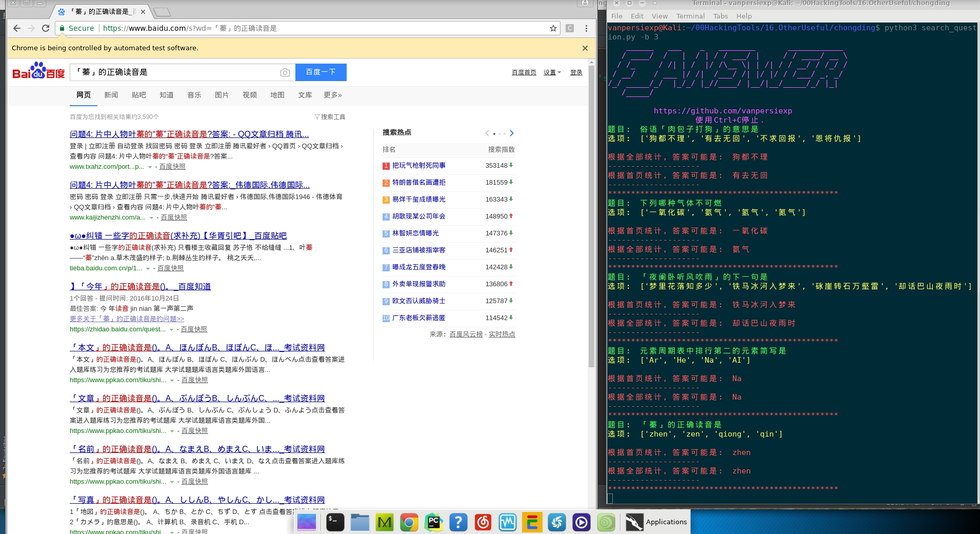The height and width of the screenshot is (534, 980).
Task: Open the 华胥引吧 百度贴吧 result
Action: pyautogui.click(x=178, y=235)
